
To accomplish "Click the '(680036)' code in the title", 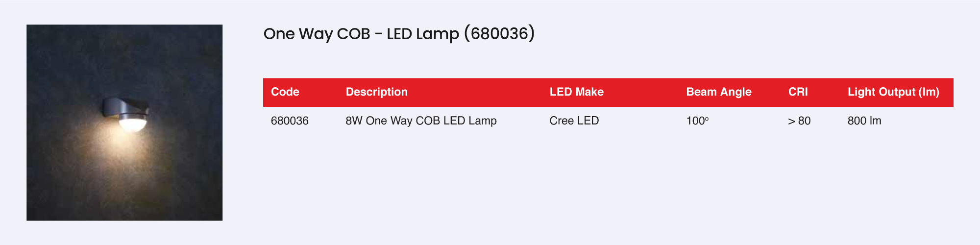I will point(499,34).
